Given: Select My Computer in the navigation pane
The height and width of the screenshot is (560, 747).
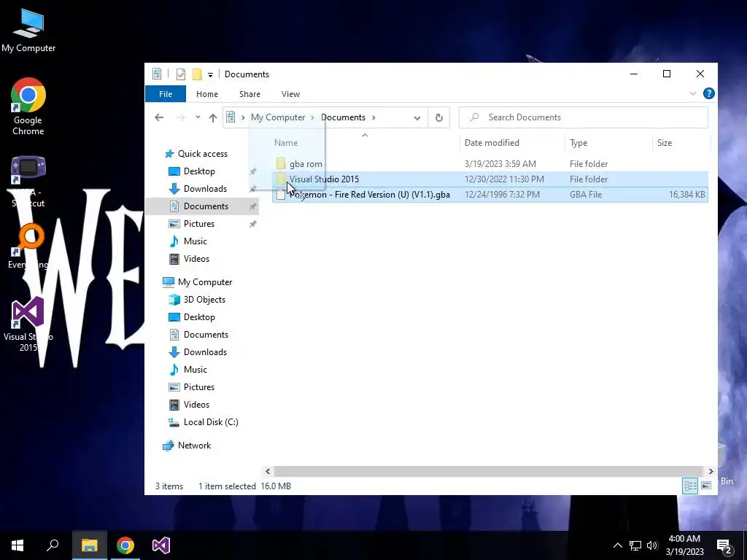Looking at the screenshot, I should [x=205, y=282].
